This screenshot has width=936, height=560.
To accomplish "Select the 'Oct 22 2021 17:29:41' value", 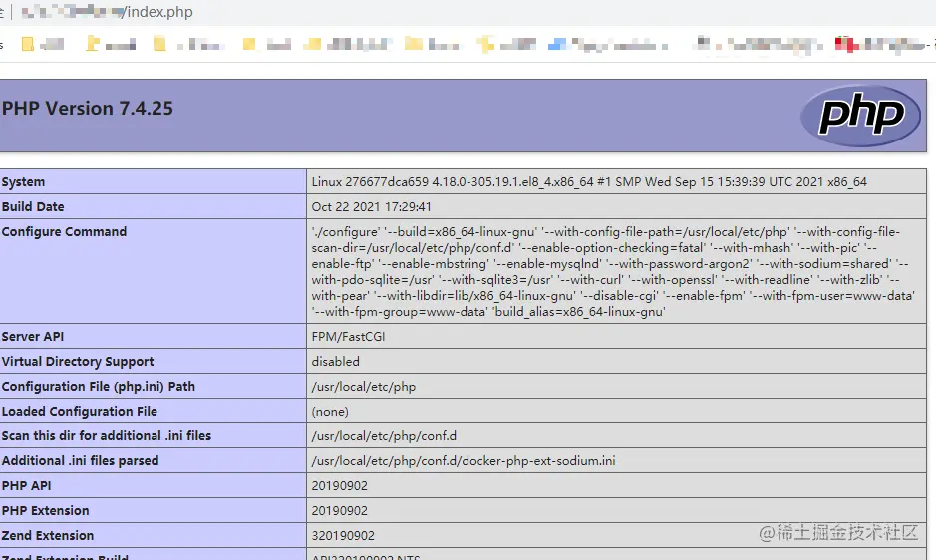I will click(x=371, y=206).
